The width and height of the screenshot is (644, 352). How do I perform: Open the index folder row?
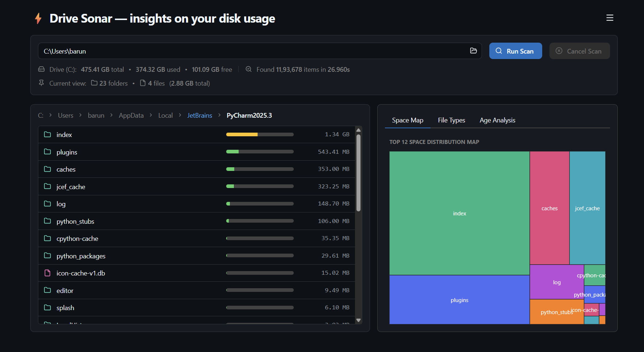pos(197,134)
